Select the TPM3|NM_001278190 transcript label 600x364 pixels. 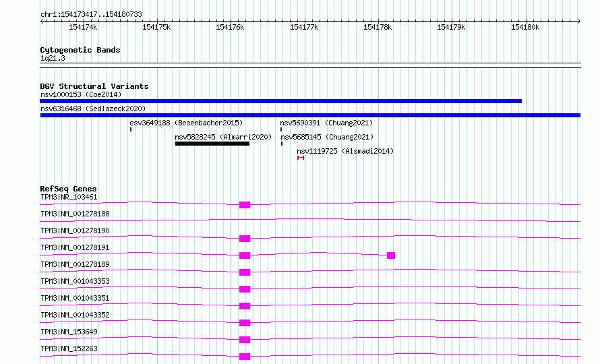pyautogui.click(x=75, y=231)
